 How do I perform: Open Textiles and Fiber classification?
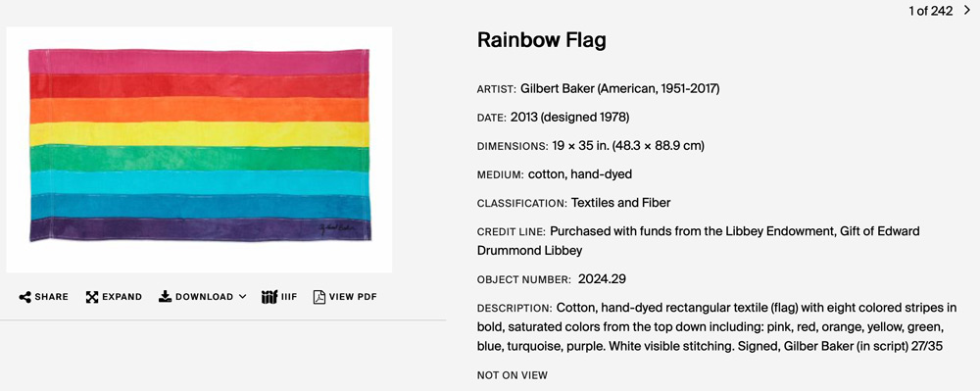[x=621, y=203]
